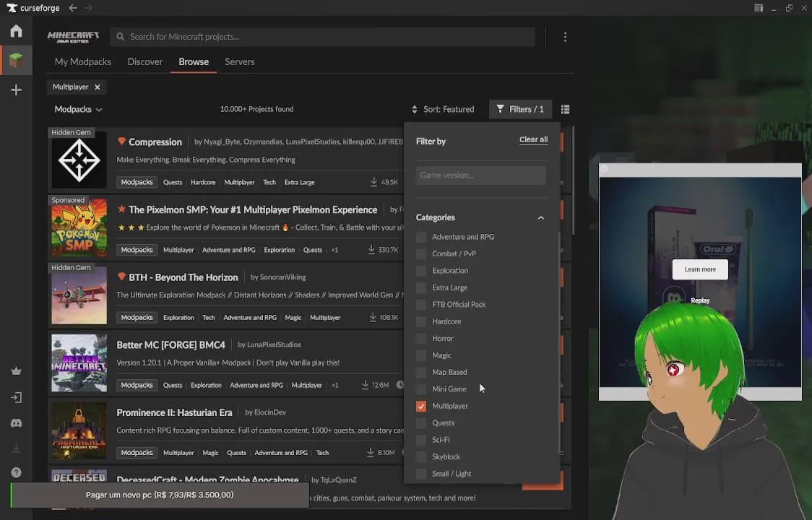Check the Combat / PvP category
This screenshot has width=812, height=520.
[421, 253]
